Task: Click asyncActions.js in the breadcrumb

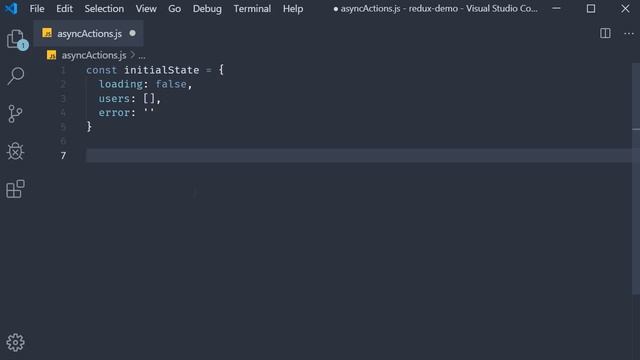Action: coord(94,55)
